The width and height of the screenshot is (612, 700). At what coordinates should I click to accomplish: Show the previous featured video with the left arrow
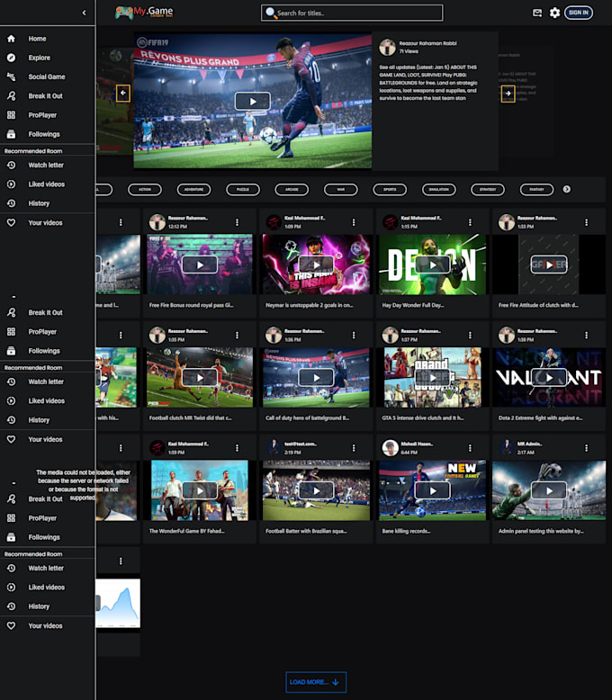pyautogui.click(x=123, y=94)
